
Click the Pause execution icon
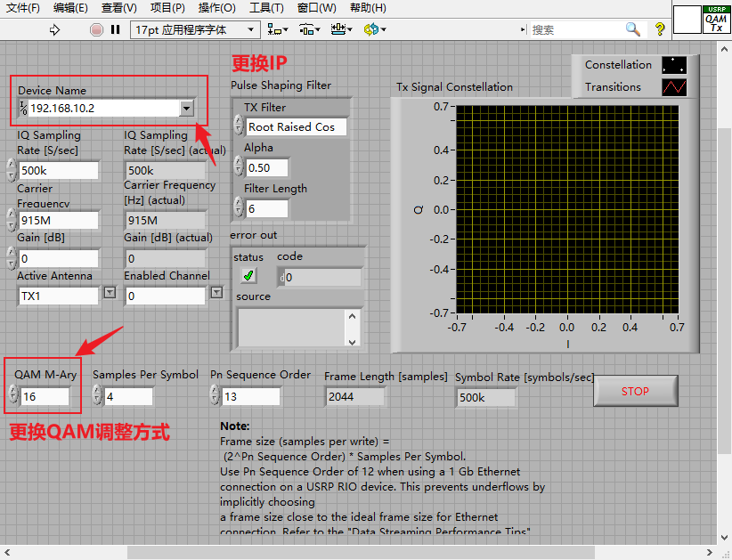[115, 30]
